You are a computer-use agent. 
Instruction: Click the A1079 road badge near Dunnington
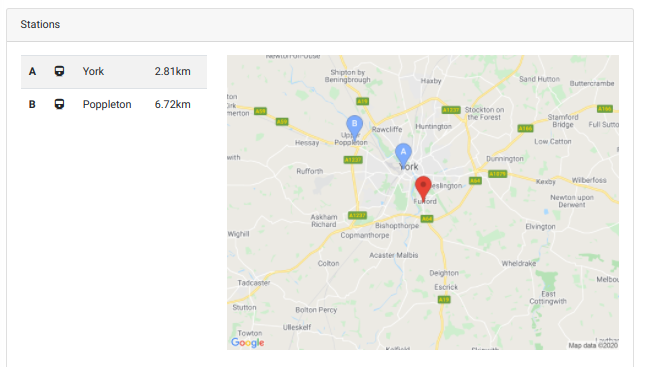pyautogui.click(x=498, y=174)
